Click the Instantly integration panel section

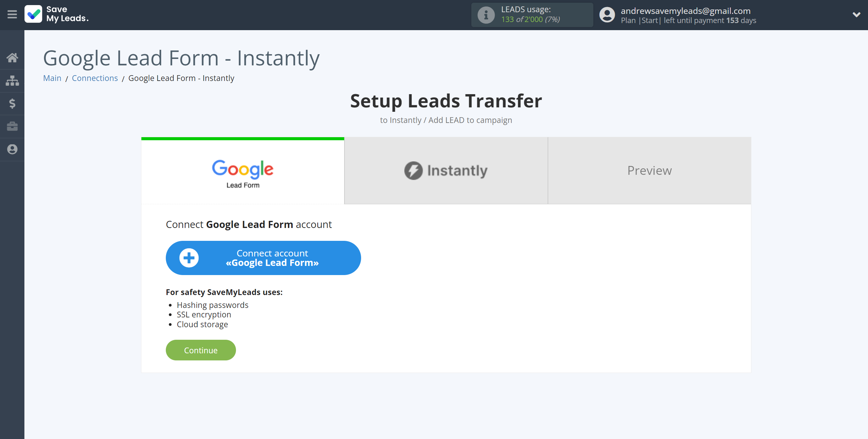pyautogui.click(x=446, y=171)
